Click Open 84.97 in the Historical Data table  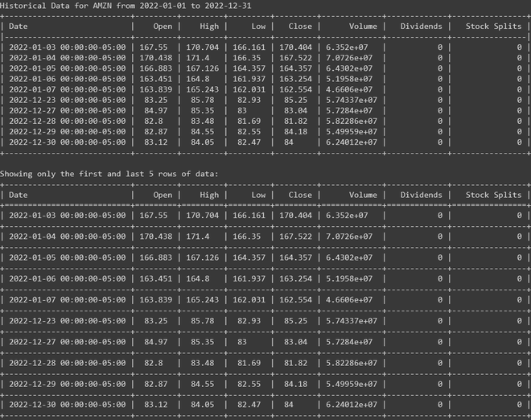[156, 110]
